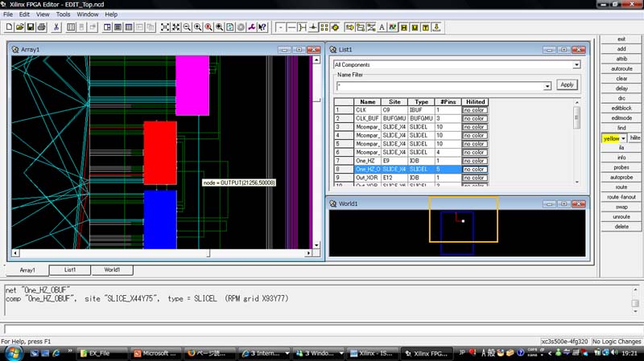The image size is (644, 361).
Task: Select the CLK_BUF row in component list
Action: tap(411, 118)
